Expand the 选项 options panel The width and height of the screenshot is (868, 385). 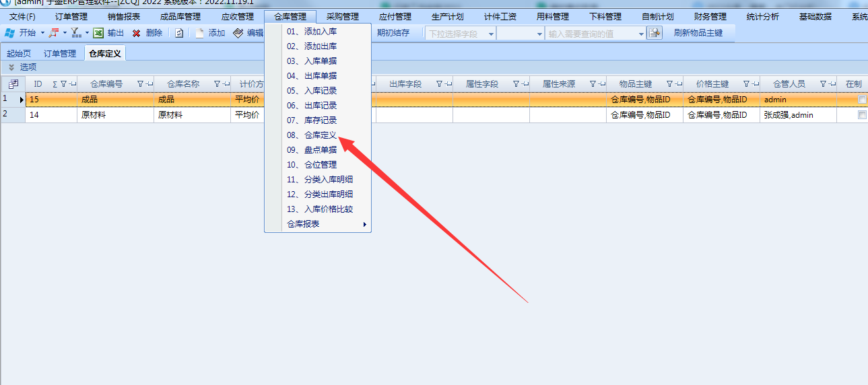(x=11, y=67)
